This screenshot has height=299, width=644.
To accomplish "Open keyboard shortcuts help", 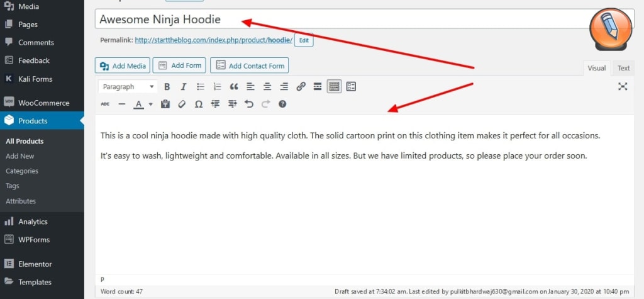I will click(282, 104).
